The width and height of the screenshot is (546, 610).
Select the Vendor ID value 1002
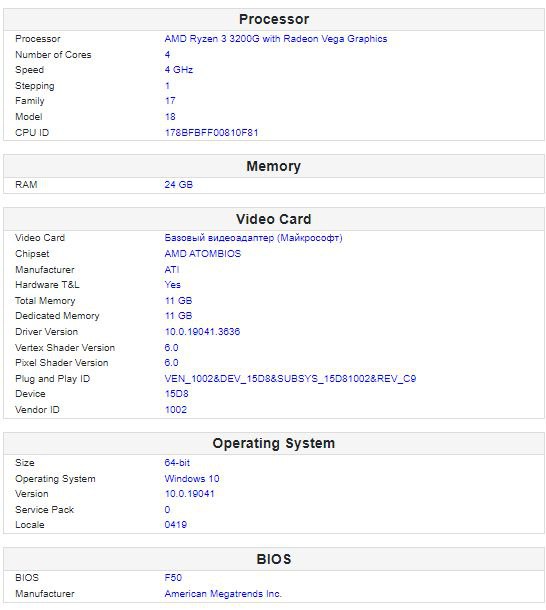pyautogui.click(x=176, y=409)
